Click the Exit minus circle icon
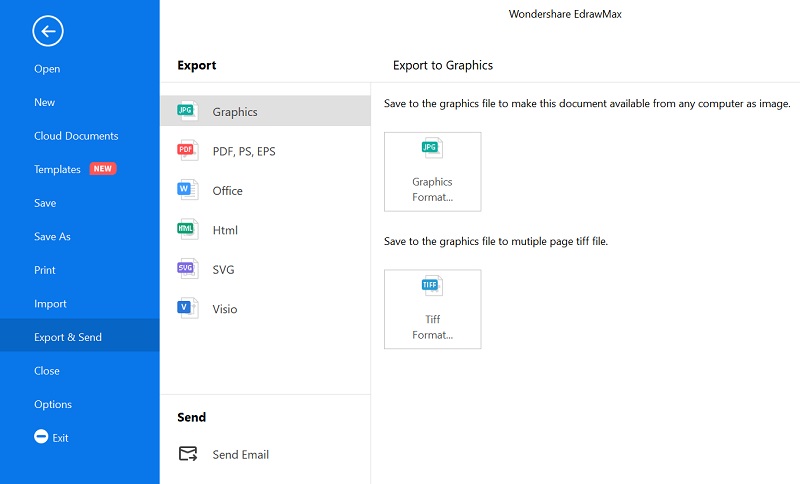 click(41, 437)
